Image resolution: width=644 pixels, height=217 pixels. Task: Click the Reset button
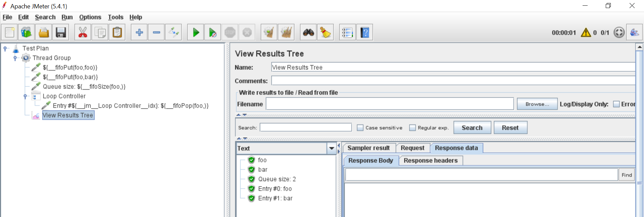(x=510, y=128)
